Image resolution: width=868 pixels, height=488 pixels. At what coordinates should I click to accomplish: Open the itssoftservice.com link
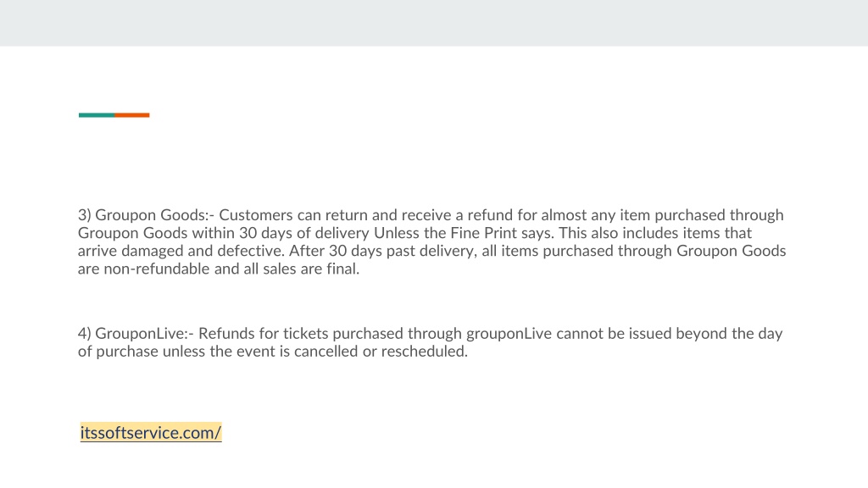tap(151, 433)
